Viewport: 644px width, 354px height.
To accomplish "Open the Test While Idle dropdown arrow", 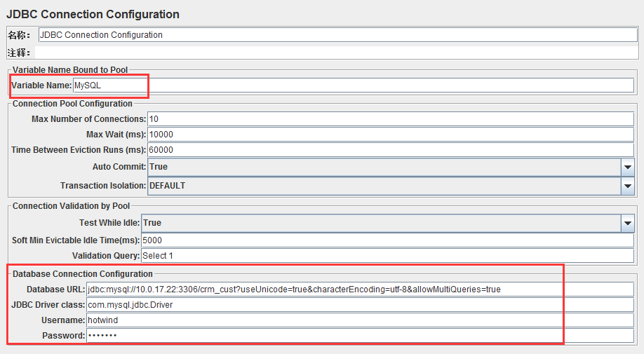I will pos(628,223).
